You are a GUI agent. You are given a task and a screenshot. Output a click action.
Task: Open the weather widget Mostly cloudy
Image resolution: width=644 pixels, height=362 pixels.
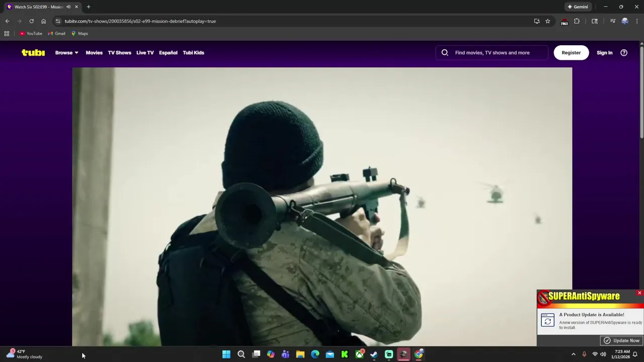coord(24,354)
